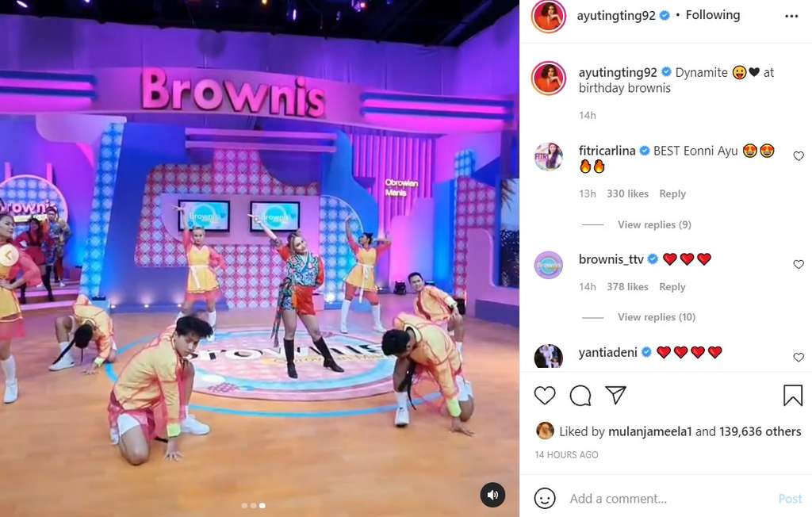Like yantiadeni's comment heart
812x517 pixels.
(799, 358)
